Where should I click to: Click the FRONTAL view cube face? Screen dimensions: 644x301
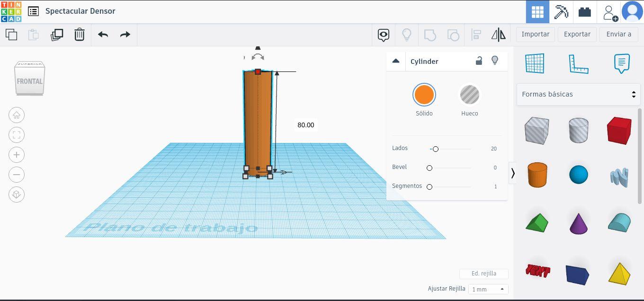pyautogui.click(x=30, y=81)
